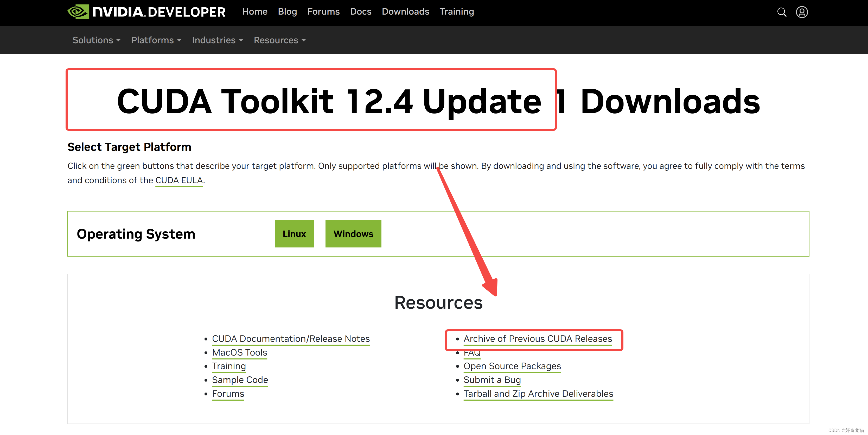Click the NVIDIA Developer logo
Screen dimensions: 868x435
pyautogui.click(x=146, y=12)
